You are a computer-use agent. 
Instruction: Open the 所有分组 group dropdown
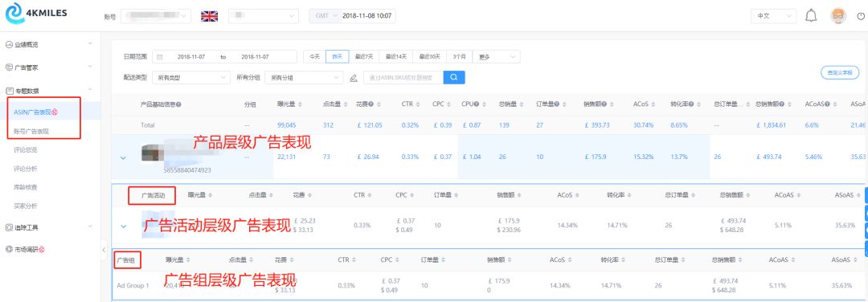(x=304, y=78)
